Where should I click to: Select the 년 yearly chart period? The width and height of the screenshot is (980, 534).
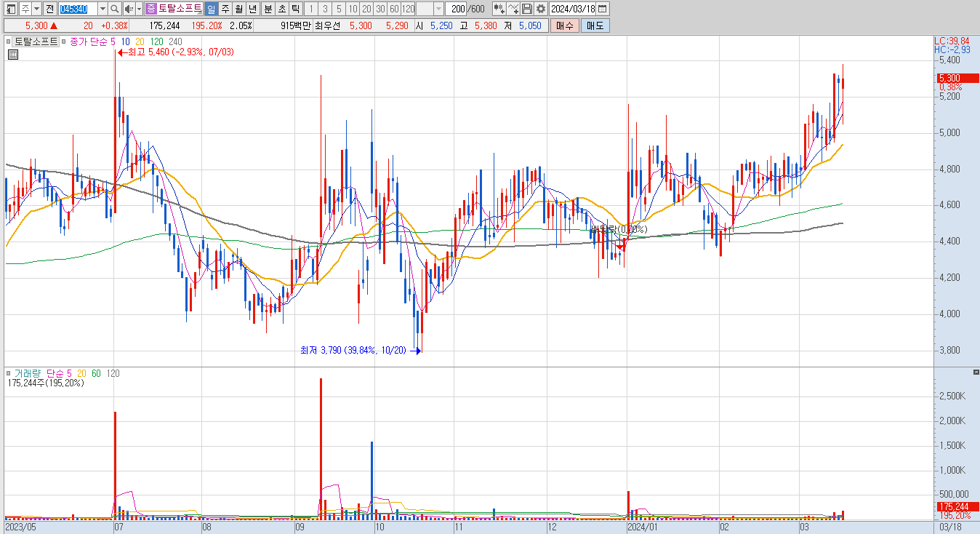252,9
